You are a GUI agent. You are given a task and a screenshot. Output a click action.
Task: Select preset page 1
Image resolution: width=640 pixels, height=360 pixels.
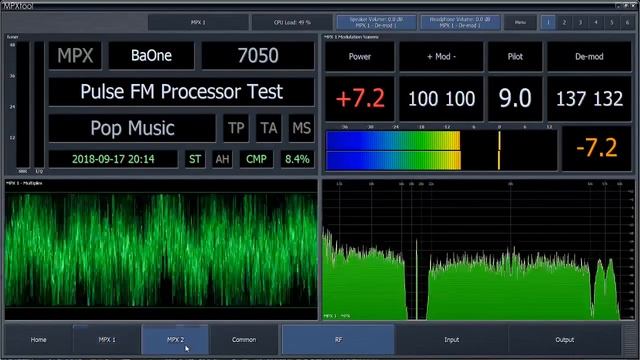point(548,22)
